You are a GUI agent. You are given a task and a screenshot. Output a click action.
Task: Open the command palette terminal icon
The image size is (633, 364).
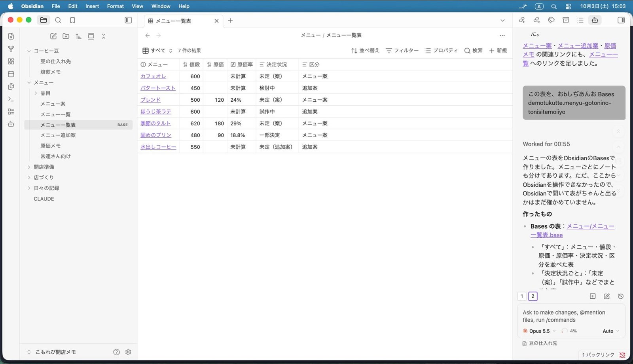point(11,99)
